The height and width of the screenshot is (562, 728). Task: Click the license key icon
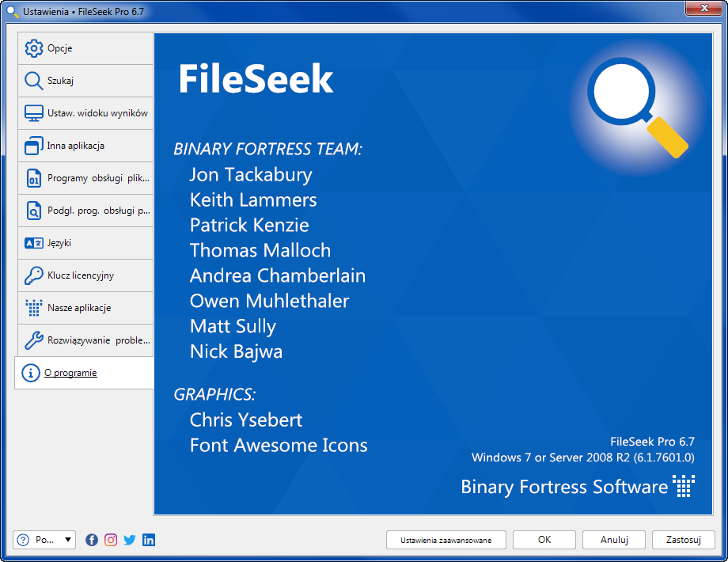(x=34, y=275)
